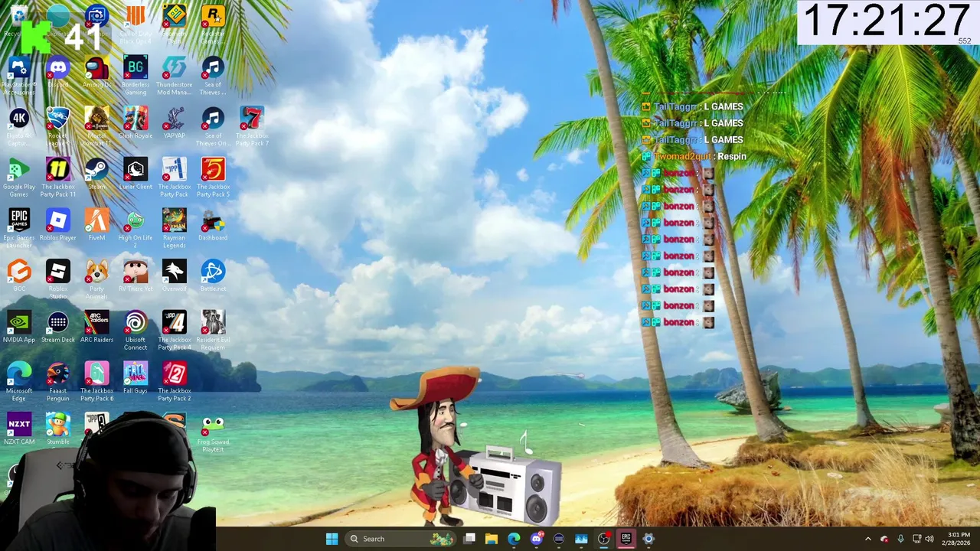Select the Lunar Client desktop icon
The width and height of the screenshot is (980, 551).
[136, 175]
